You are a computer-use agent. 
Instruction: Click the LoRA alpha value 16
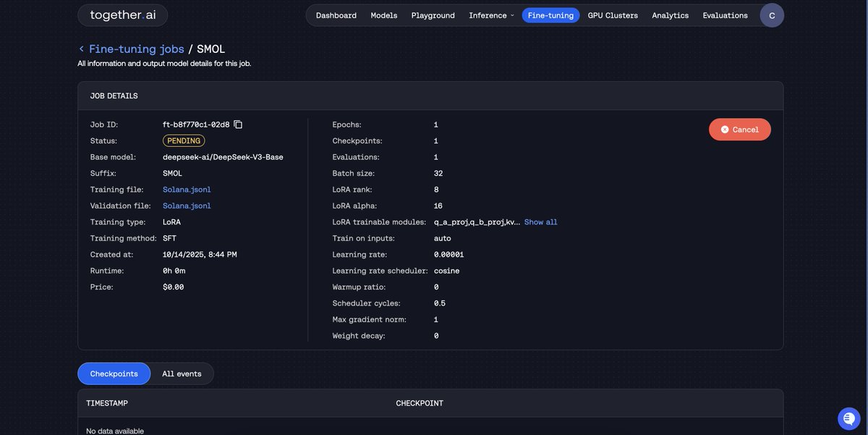[438, 206]
